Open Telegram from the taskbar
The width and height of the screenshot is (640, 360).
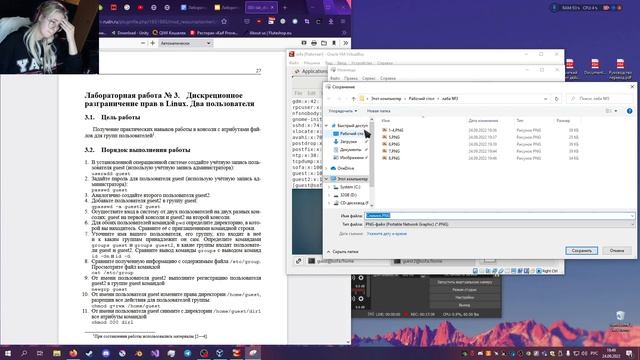click(x=187, y=353)
